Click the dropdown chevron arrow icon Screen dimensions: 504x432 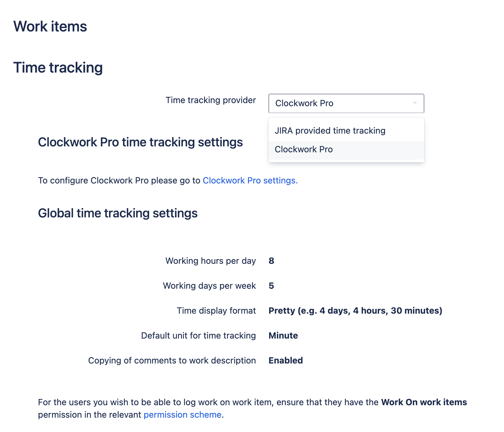415,103
